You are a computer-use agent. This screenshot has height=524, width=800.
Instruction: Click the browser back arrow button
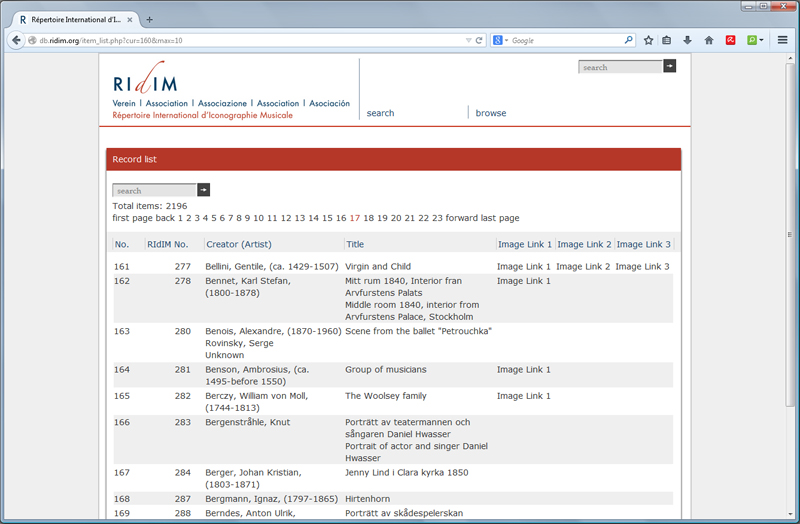[x=15, y=40]
